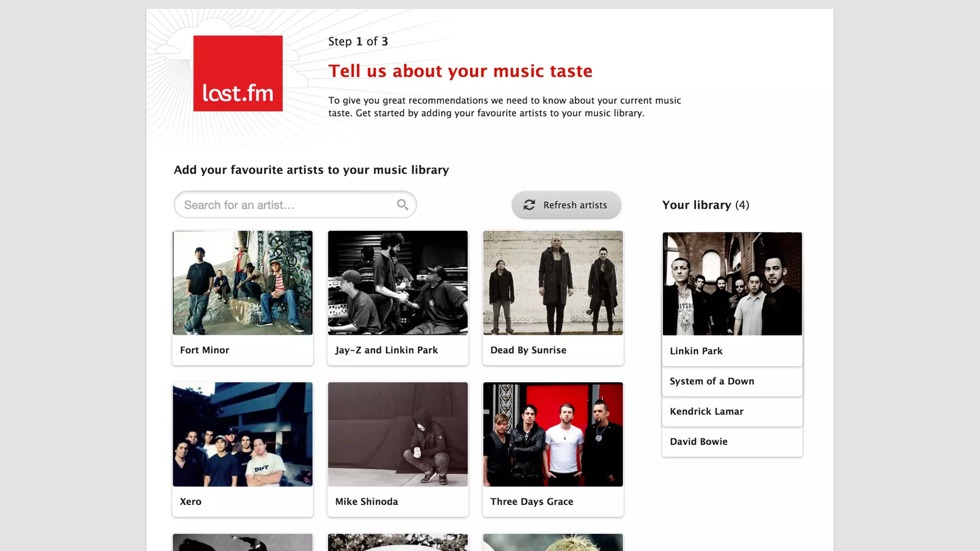Select System of a Down library entry
The width and height of the screenshot is (980, 551).
(x=712, y=381)
